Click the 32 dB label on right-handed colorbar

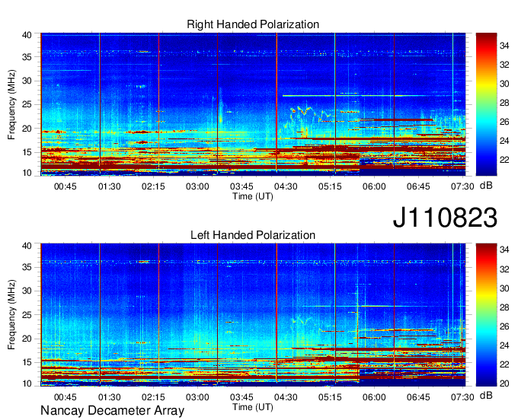point(504,65)
